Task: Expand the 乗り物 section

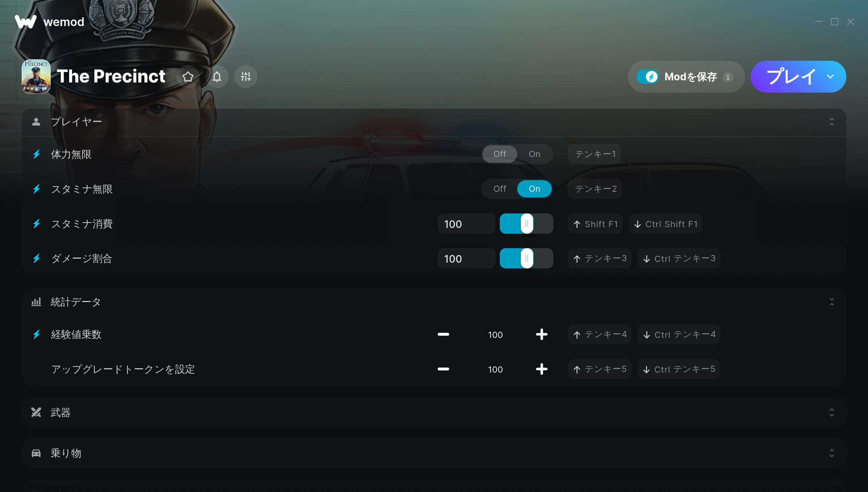Action: point(831,453)
